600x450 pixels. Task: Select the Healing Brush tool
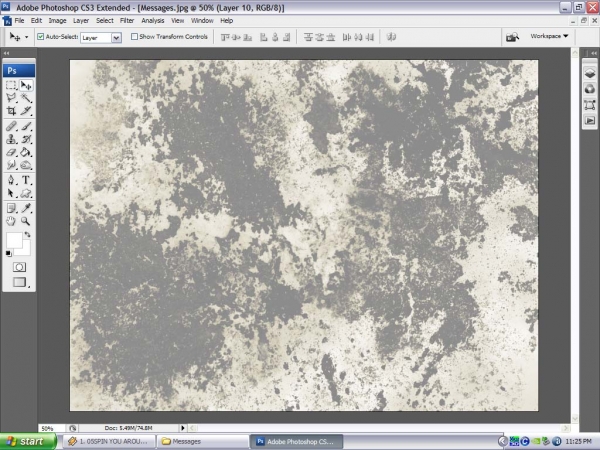click(x=11, y=126)
